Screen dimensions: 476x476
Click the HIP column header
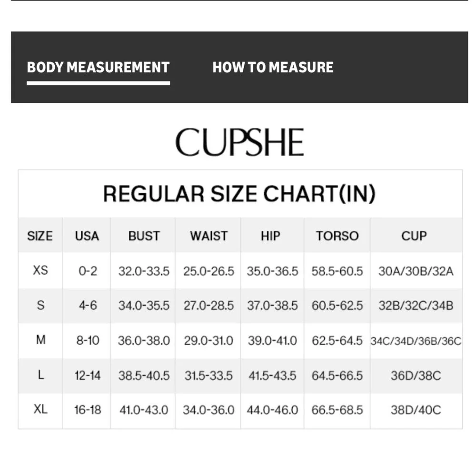(x=270, y=236)
